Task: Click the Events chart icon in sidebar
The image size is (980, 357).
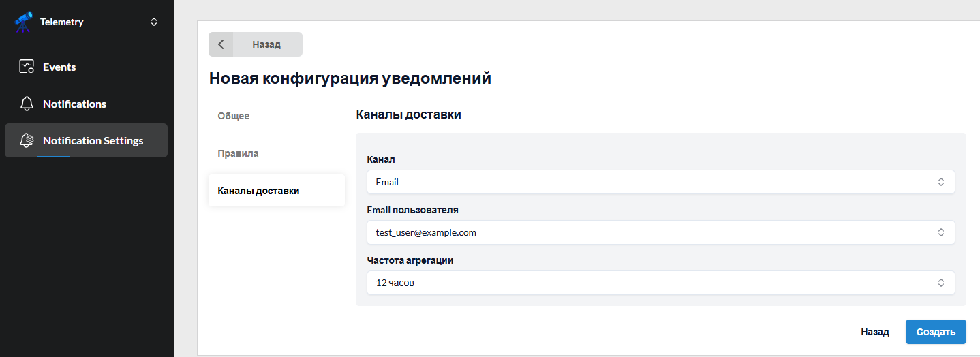Action: (27, 67)
